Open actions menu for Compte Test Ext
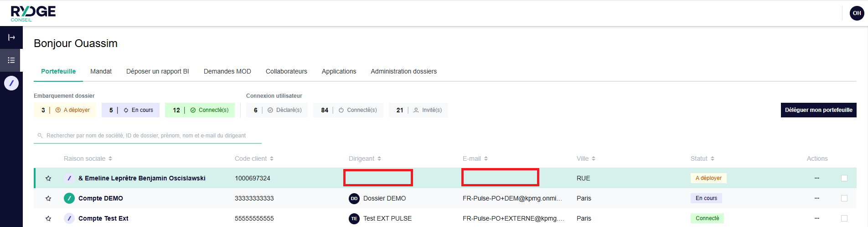868x227 pixels. point(816,218)
